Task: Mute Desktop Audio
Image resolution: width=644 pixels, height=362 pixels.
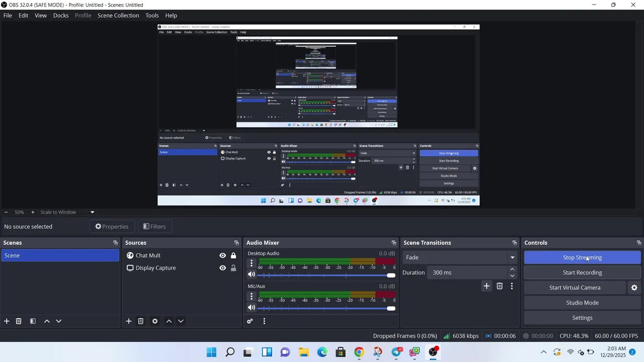Action: tap(252, 275)
